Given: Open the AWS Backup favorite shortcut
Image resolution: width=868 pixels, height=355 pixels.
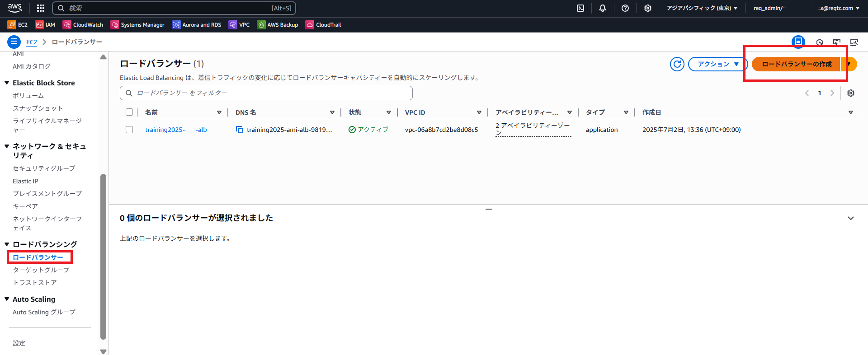Looking at the screenshot, I should coord(278,25).
